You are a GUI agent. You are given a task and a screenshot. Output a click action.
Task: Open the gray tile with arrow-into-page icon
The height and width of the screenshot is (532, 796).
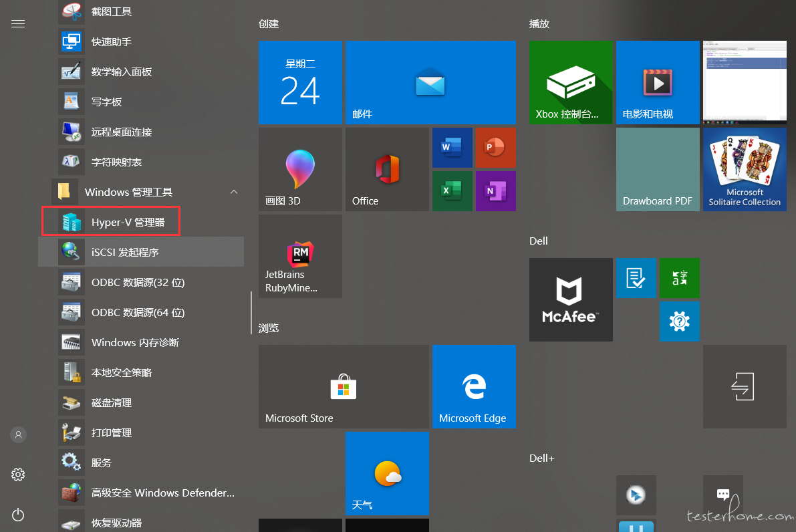click(745, 386)
